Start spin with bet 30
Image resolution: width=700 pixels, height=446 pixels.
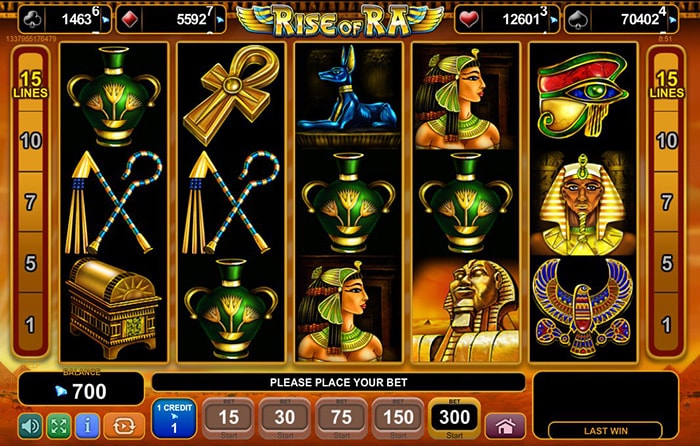285,418
